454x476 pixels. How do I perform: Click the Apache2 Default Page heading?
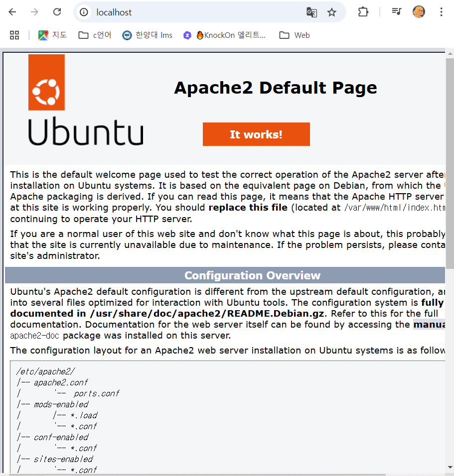[x=275, y=88]
